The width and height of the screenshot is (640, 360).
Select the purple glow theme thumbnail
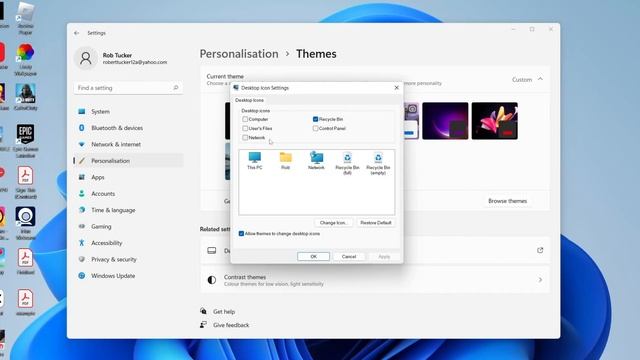pyautogui.click(x=445, y=121)
